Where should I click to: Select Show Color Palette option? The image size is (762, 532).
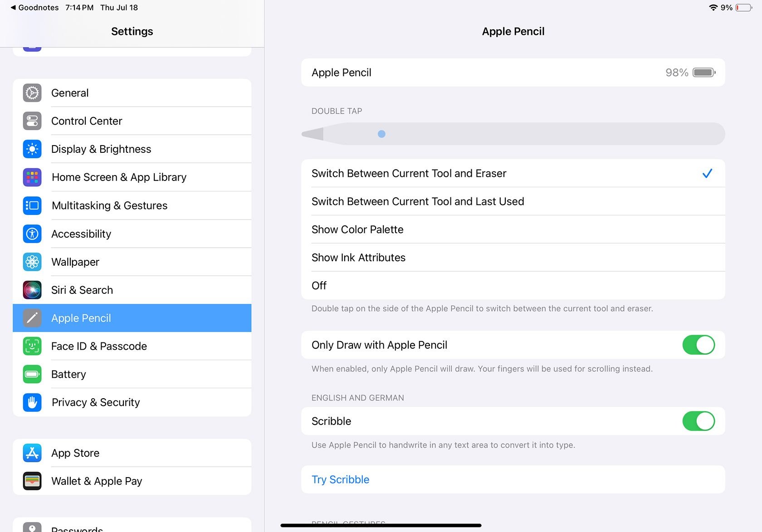coord(513,229)
